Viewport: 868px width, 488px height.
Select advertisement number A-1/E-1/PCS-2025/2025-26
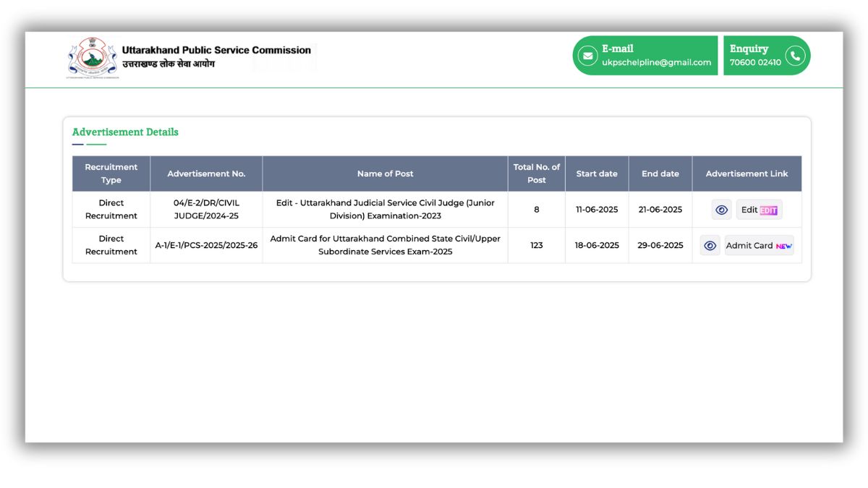(206, 245)
